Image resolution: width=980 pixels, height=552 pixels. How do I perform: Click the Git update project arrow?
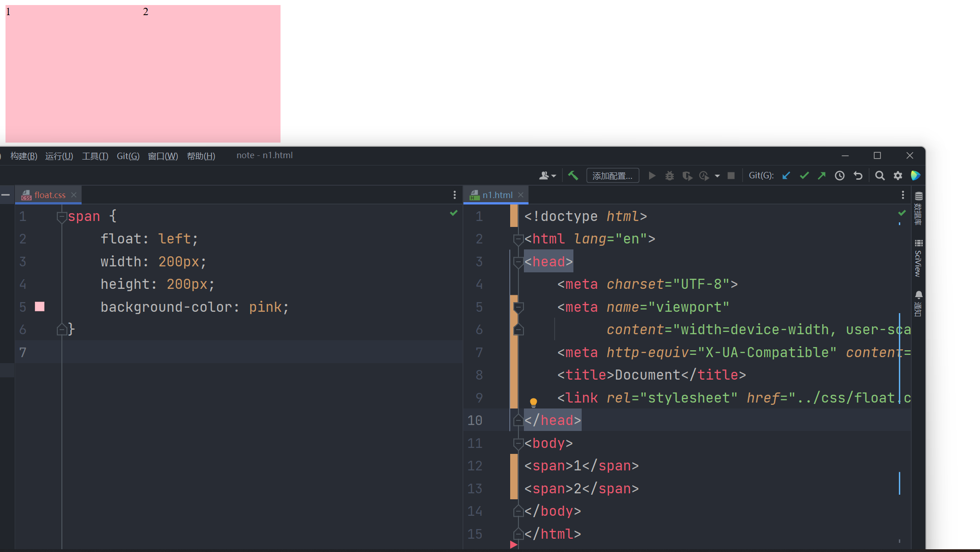tap(786, 176)
